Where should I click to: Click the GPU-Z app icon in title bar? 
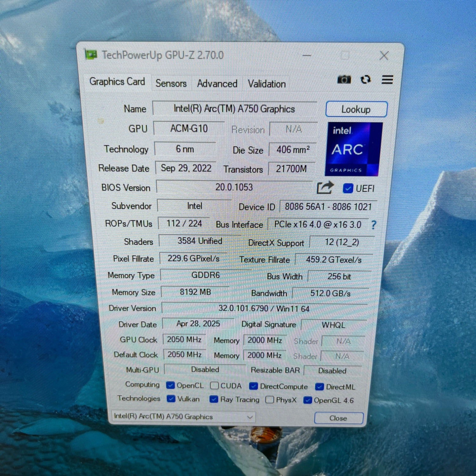[x=91, y=55]
